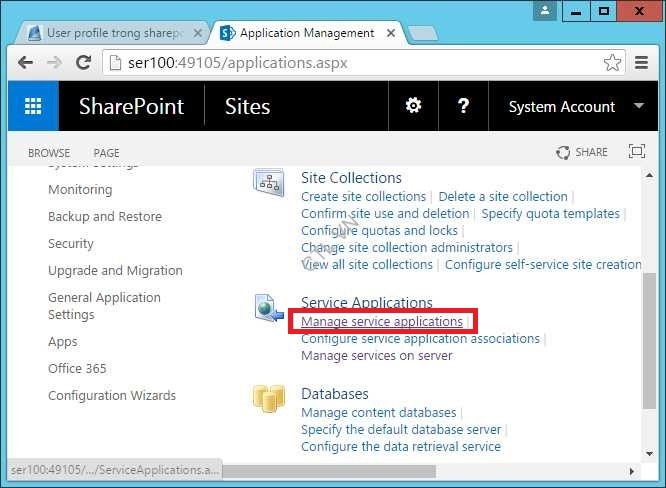Click the help question mark icon
Screen dimensions: 666x488
[x=463, y=107]
